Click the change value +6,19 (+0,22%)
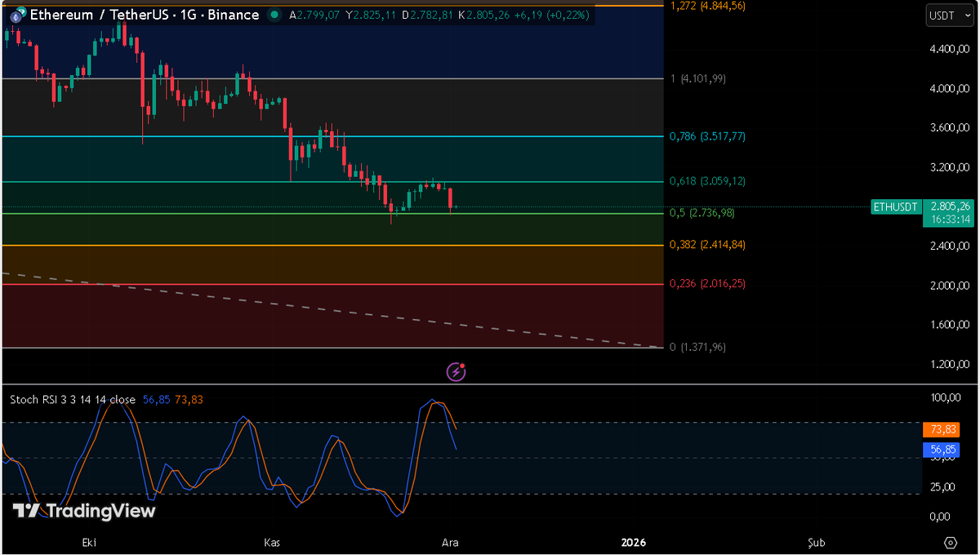The width and height of the screenshot is (980, 555). [x=554, y=15]
